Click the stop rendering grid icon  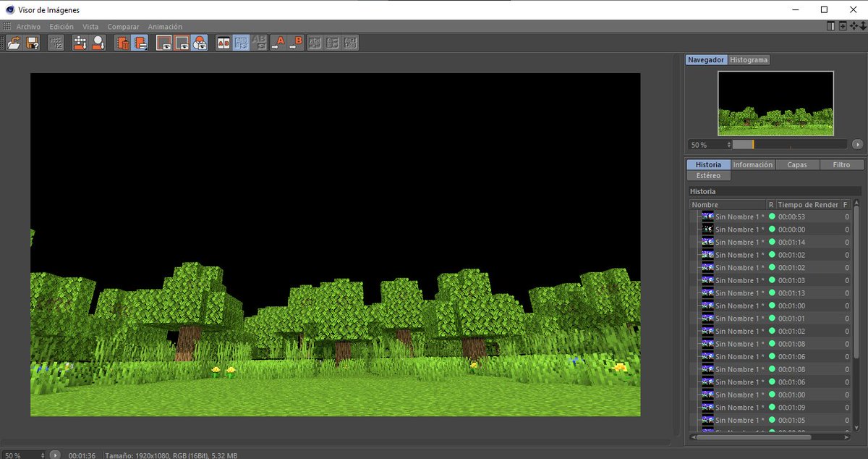click(56, 43)
